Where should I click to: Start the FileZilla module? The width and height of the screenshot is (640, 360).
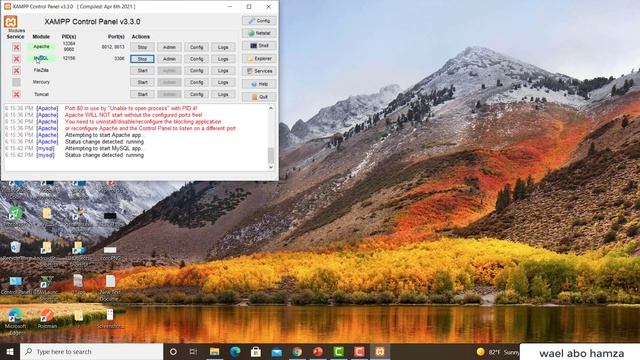(142, 71)
